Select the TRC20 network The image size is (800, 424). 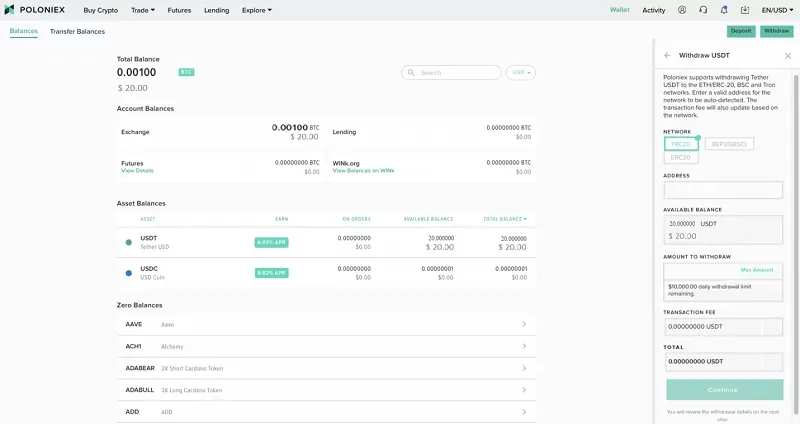681,144
